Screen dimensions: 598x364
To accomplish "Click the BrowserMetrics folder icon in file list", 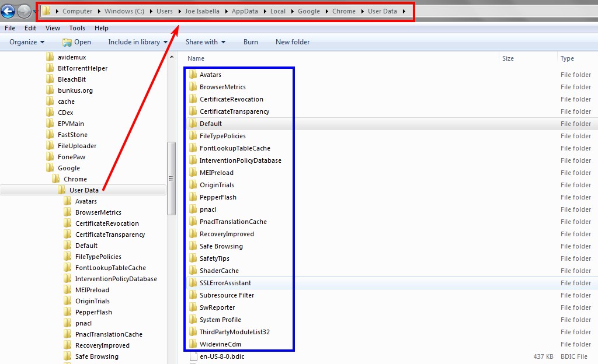I will [193, 87].
